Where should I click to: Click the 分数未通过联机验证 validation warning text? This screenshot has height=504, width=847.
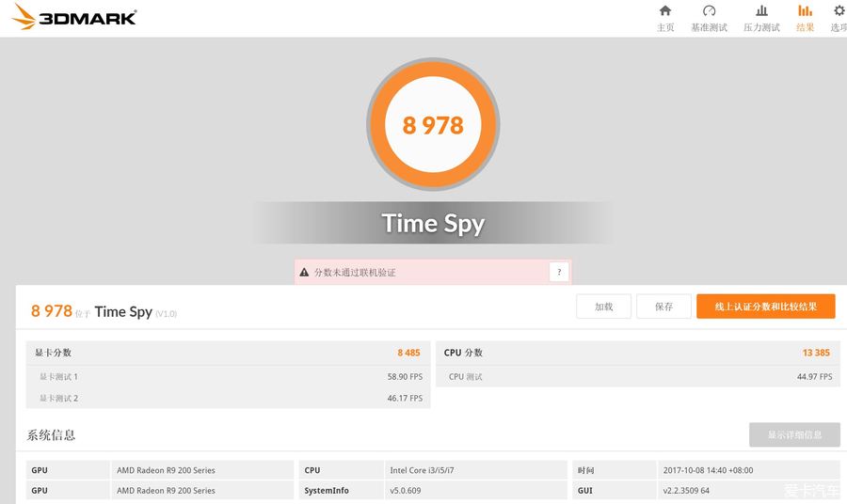[355, 273]
